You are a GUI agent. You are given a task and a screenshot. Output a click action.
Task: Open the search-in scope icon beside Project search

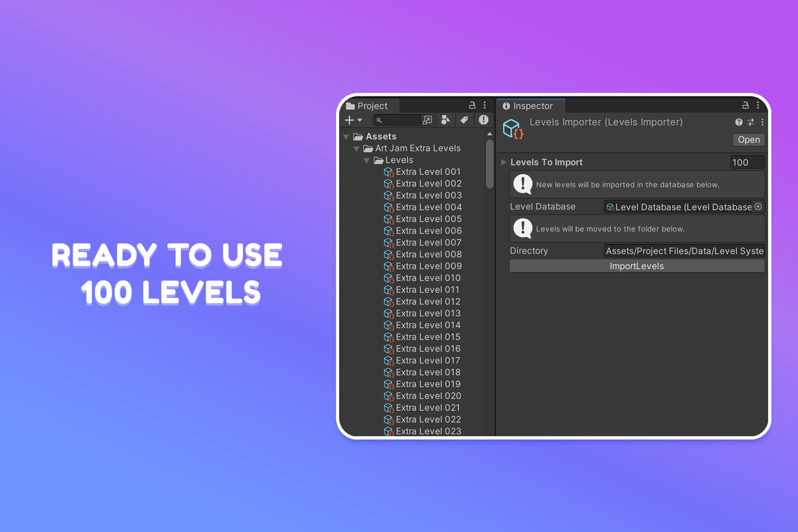pyautogui.click(x=428, y=120)
